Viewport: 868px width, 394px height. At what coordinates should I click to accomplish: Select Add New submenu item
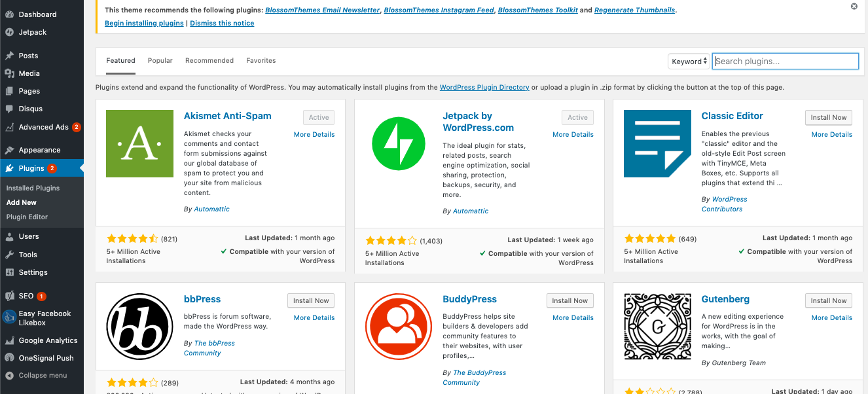pyautogui.click(x=22, y=202)
